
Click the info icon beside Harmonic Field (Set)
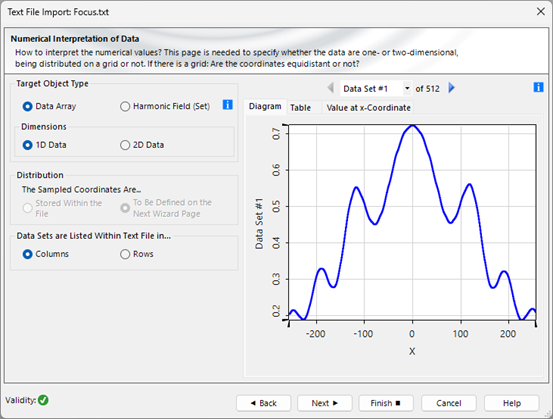227,104
